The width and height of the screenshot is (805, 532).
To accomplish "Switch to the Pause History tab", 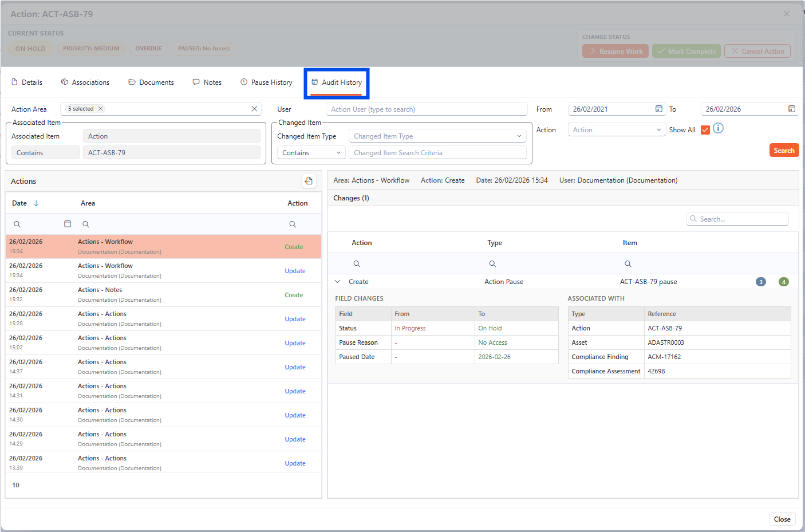I will [266, 82].
